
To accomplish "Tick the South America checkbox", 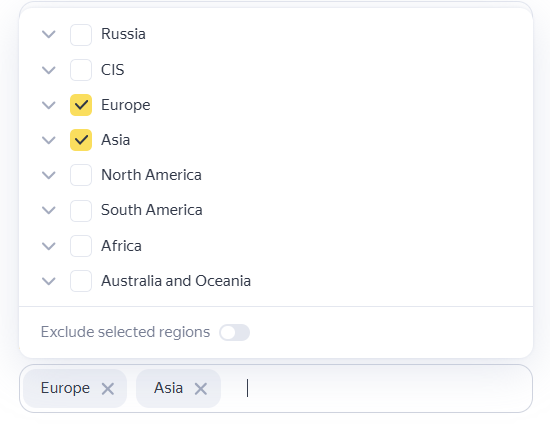I will click(81, 210).
